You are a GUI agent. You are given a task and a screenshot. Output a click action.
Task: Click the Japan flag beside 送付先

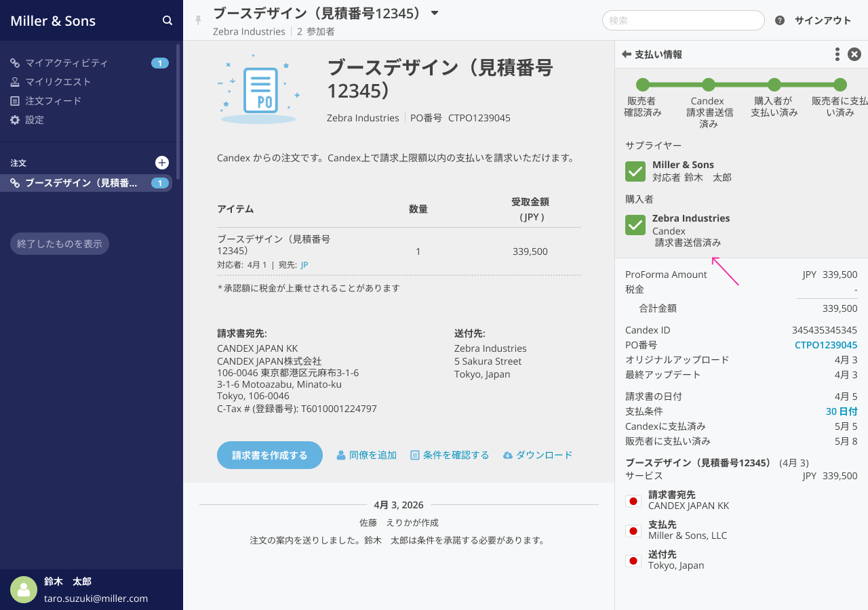(x=633, y=561)
